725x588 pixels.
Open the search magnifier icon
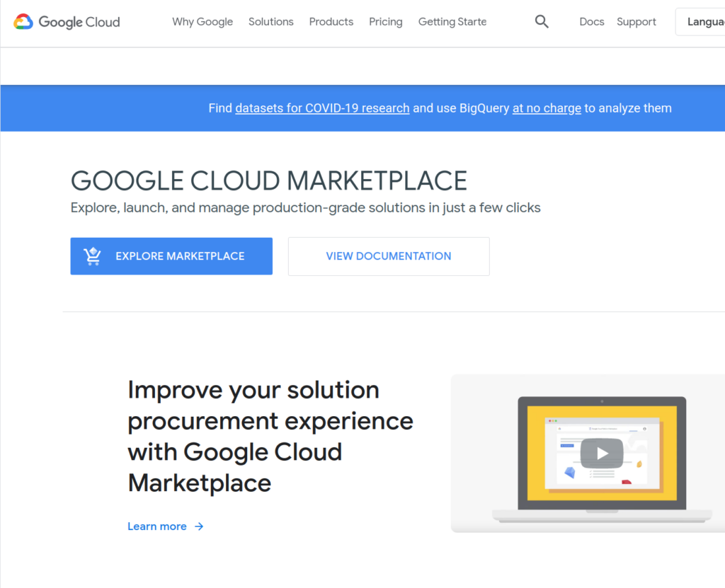click(542, 22)
